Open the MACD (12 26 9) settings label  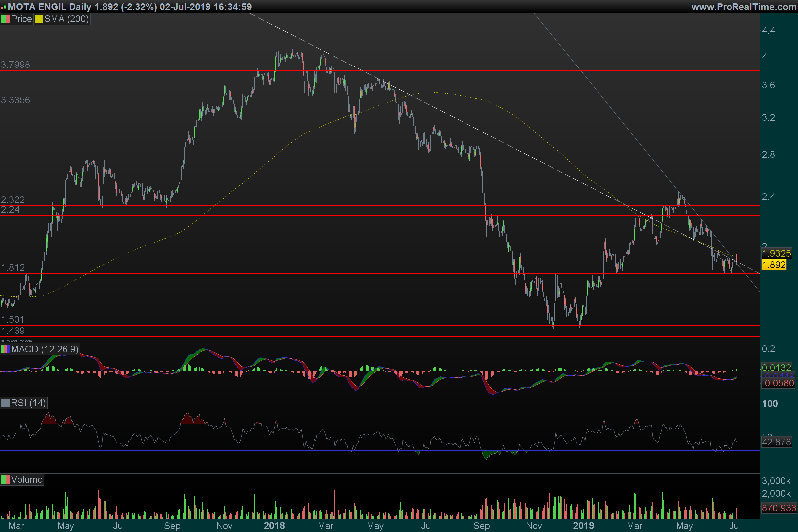[45, 349]
